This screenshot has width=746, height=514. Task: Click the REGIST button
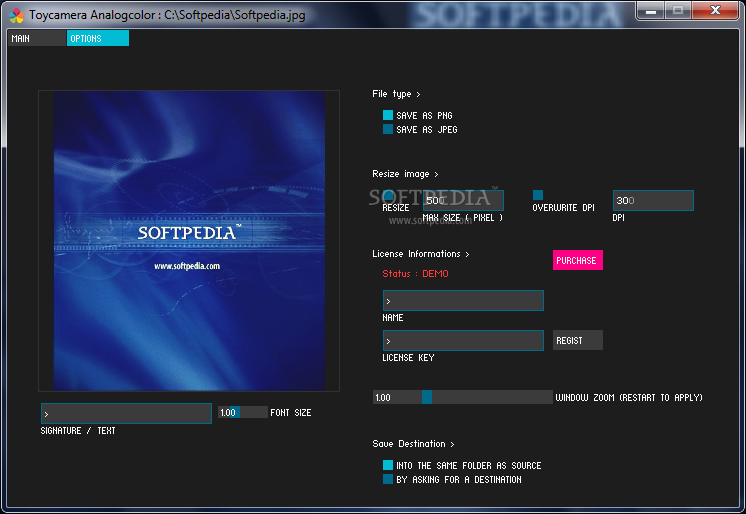coord(578,340)
